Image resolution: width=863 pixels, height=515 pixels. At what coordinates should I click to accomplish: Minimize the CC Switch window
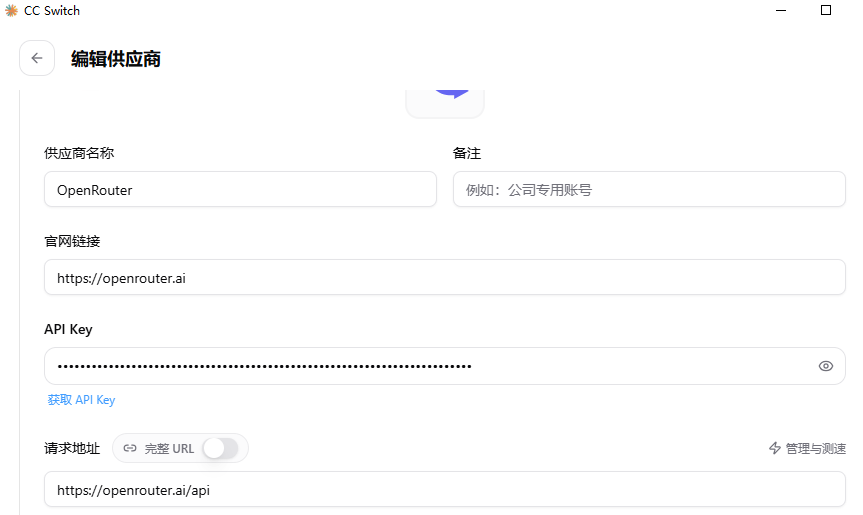coord(781,10)
